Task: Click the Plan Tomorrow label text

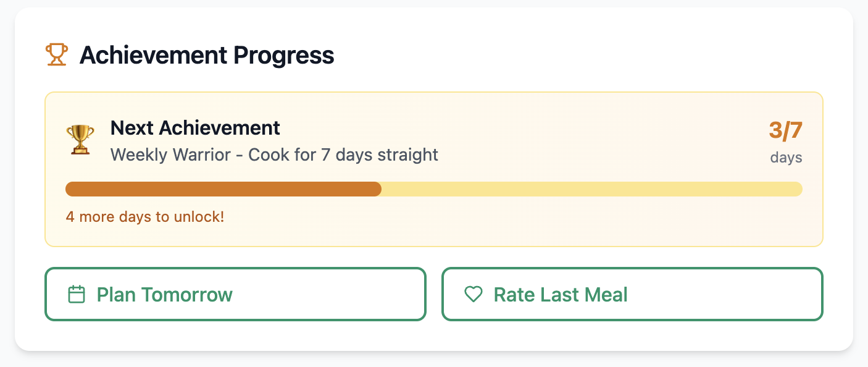Action: pos(164,295)
